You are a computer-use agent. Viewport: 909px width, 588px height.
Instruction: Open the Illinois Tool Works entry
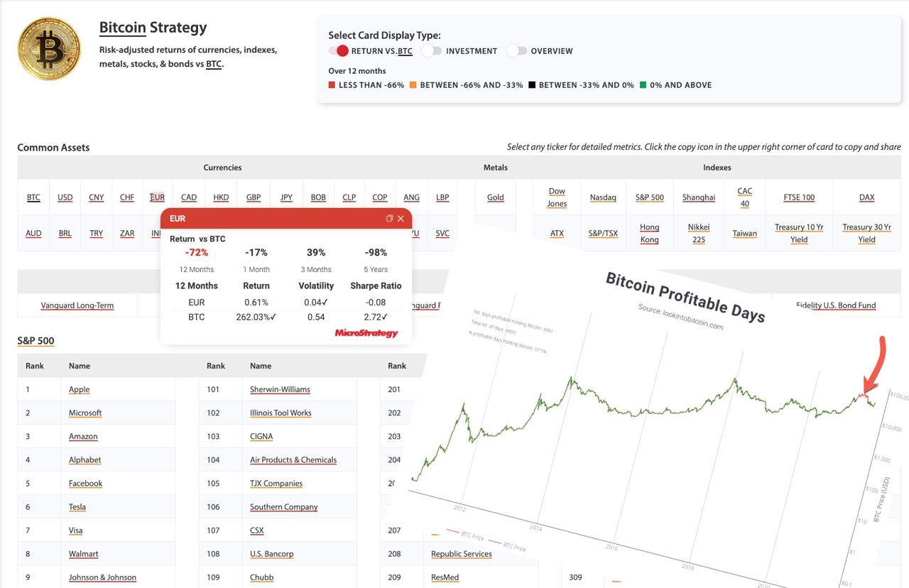coord(281,413)
